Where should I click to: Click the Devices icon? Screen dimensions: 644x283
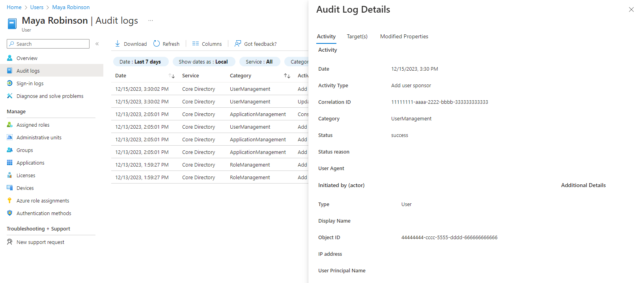point(10,188)
